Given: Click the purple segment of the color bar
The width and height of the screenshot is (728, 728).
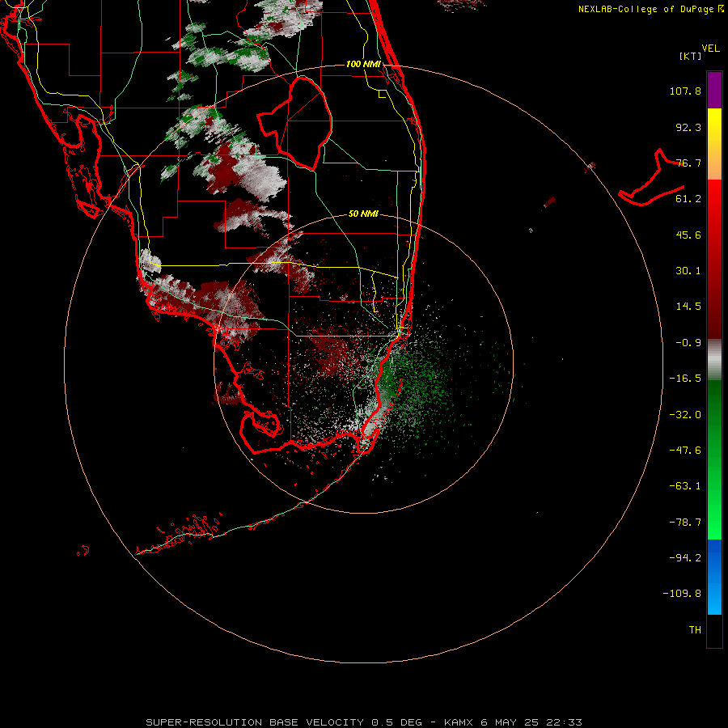Looking at the screenshot, I should pyautogui.click(x=714, y=90).
